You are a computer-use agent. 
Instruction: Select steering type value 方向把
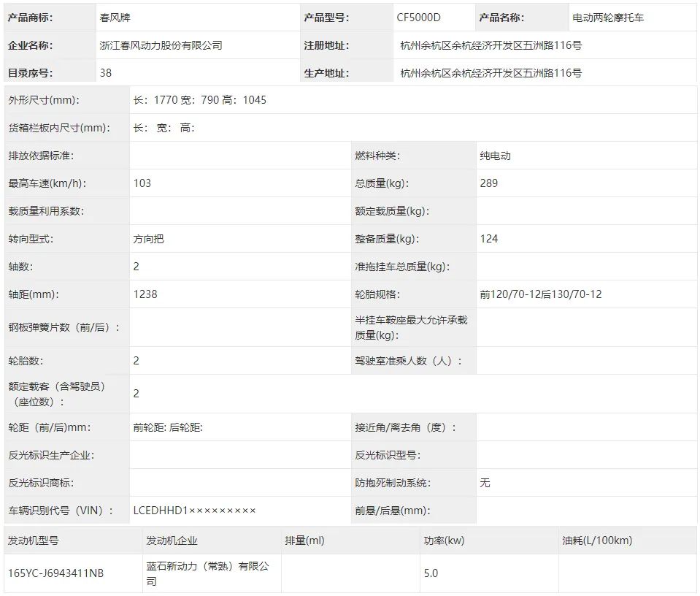148,239
